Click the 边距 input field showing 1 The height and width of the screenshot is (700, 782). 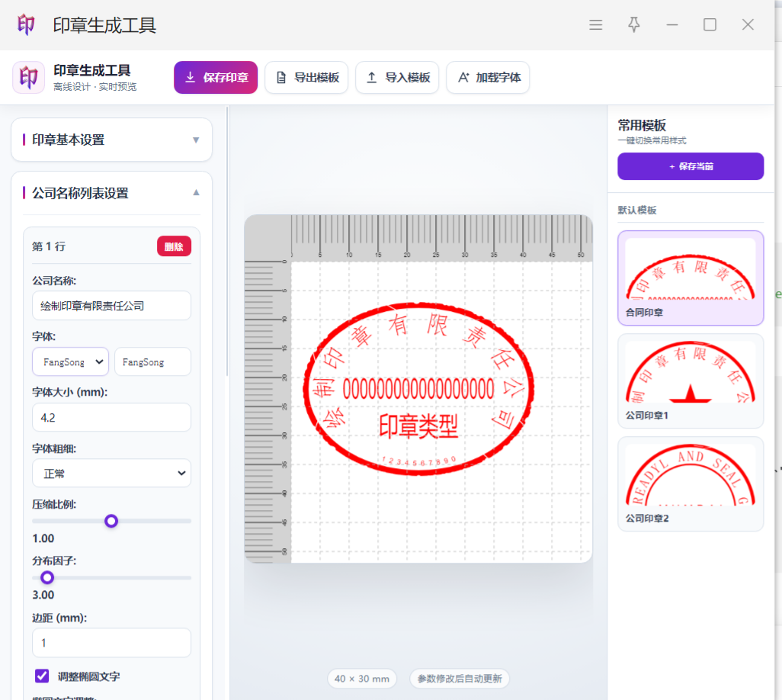[112, 643]
